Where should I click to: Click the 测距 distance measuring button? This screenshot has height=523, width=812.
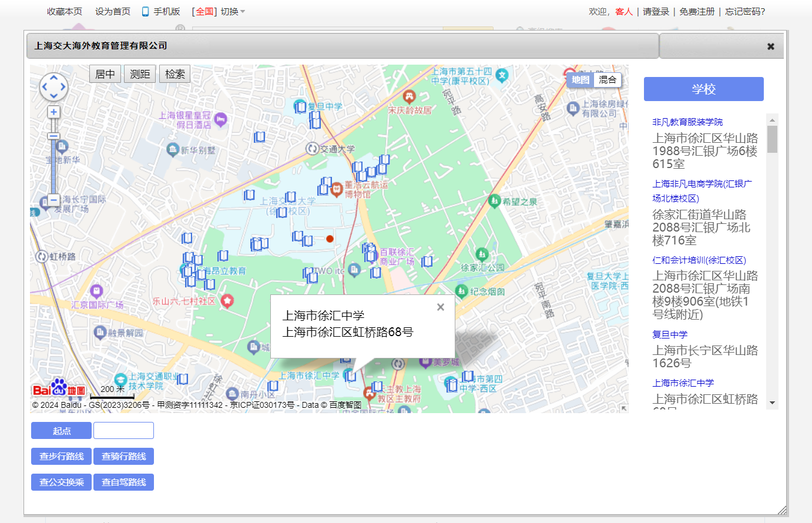coord(140,74)
